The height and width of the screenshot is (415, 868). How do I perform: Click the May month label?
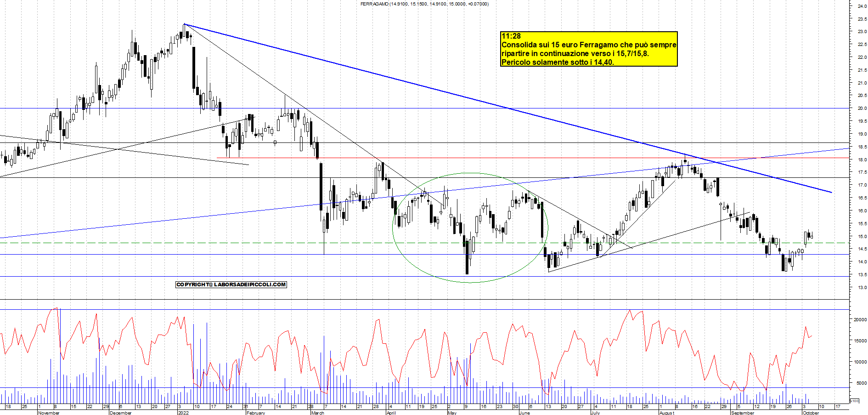click(x=452, y=413)
